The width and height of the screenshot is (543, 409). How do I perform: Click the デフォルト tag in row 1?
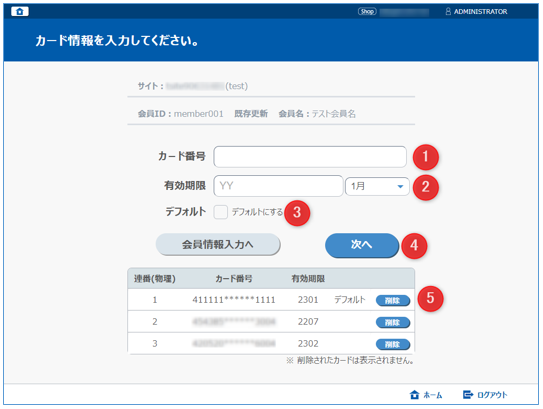[349, 300]
